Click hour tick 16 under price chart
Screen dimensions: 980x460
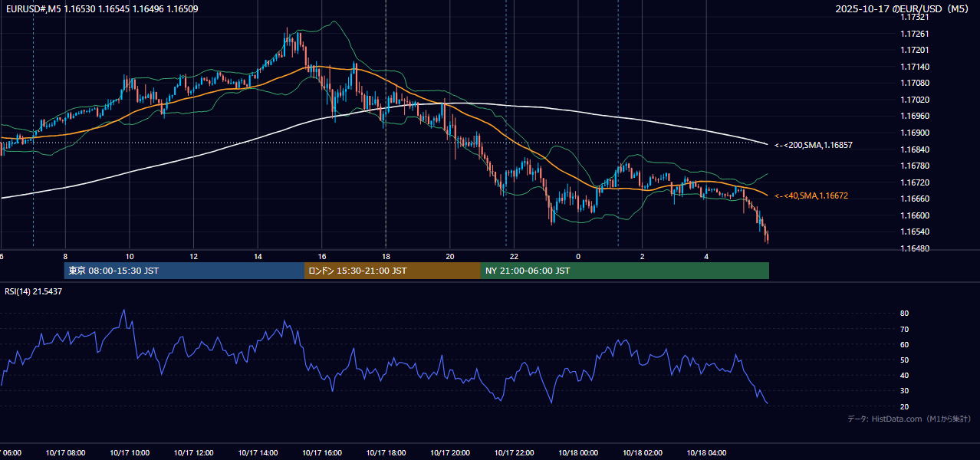tap(322, 257)
